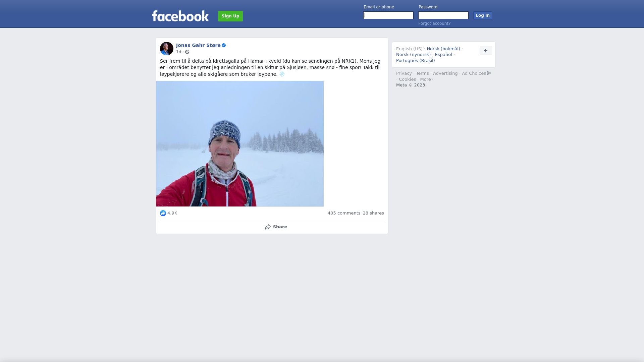
Task: Switch language to Norsk (bokmål)
Action: 443,49
